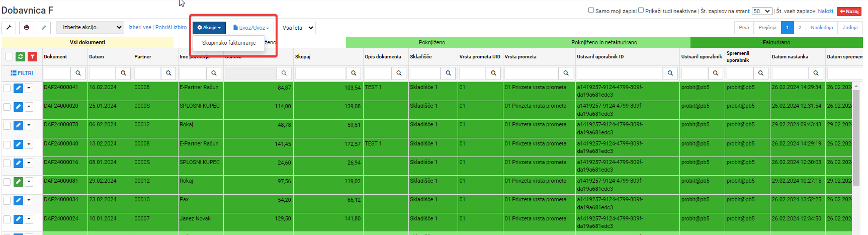Click the Skupaj column search icon
868x235 pixels.
pyautogui.click(x=354, y=73)
